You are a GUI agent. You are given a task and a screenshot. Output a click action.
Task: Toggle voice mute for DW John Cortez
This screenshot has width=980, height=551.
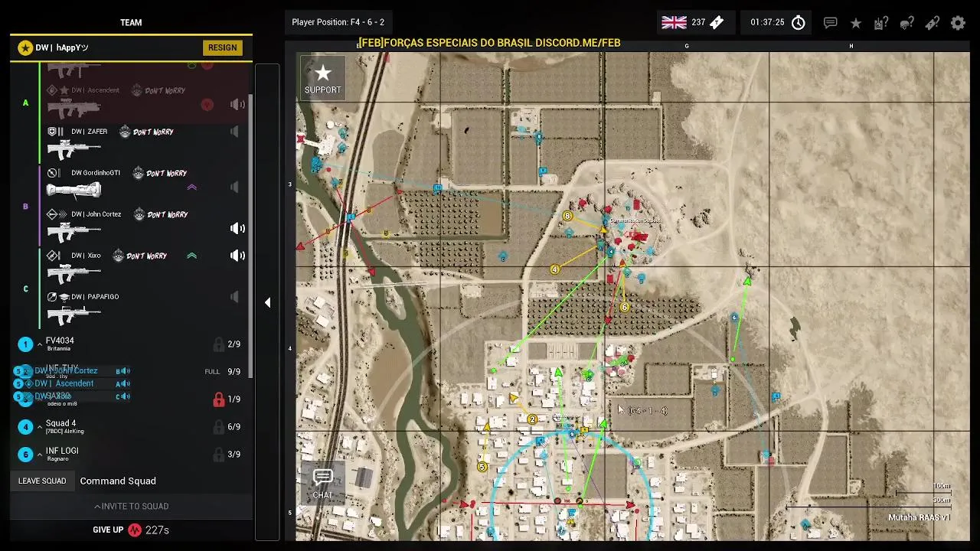pyautogui.click(x=238, y=228)
